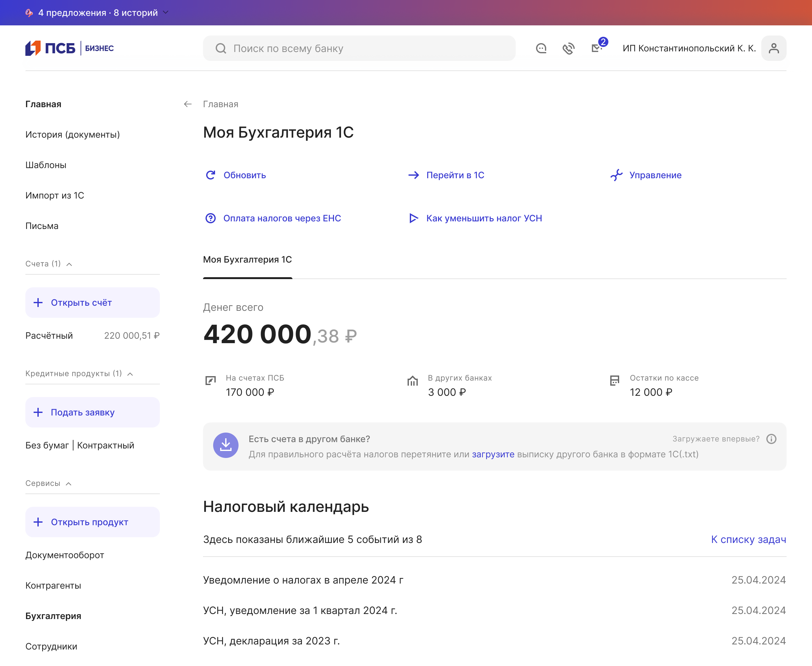Click the purple download statement icon
Viewport: 812px width, 666px height.
(226, 445)
